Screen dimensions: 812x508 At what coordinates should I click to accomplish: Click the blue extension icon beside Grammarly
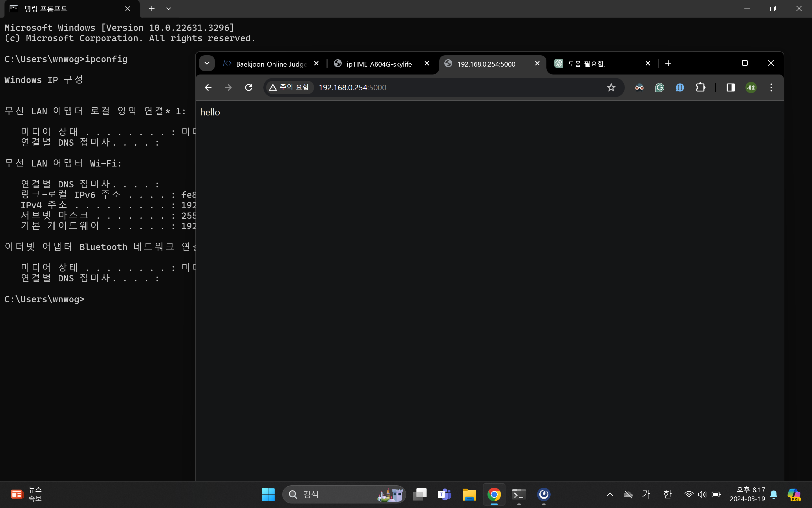pyautogui.click(x=680, y=88)
